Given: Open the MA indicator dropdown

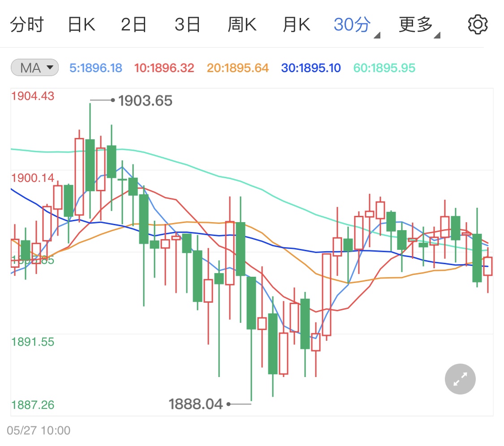Looking at the screenshot, I should coord(34,68).
